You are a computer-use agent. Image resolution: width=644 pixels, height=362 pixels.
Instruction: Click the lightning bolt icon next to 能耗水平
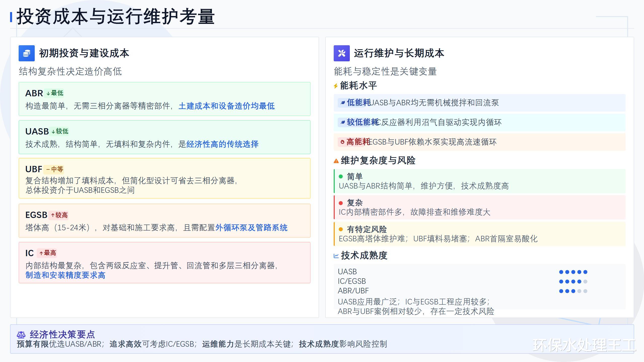[335, 86]
